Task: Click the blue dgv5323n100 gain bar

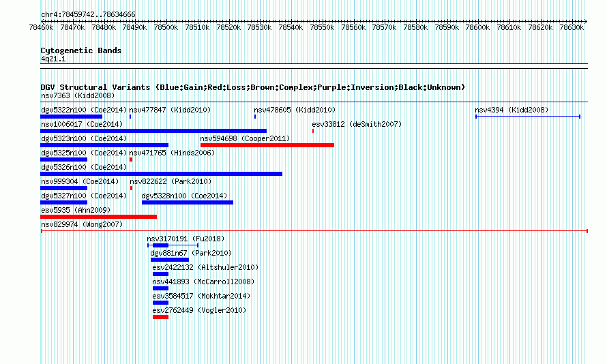Action: pyautogui.click(x=104, y=145)
